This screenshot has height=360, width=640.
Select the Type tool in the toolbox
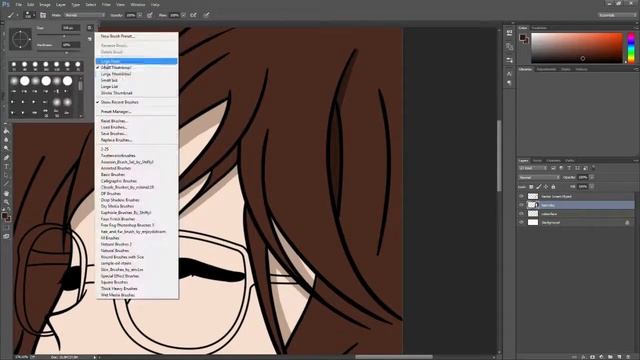pos(6,166)
